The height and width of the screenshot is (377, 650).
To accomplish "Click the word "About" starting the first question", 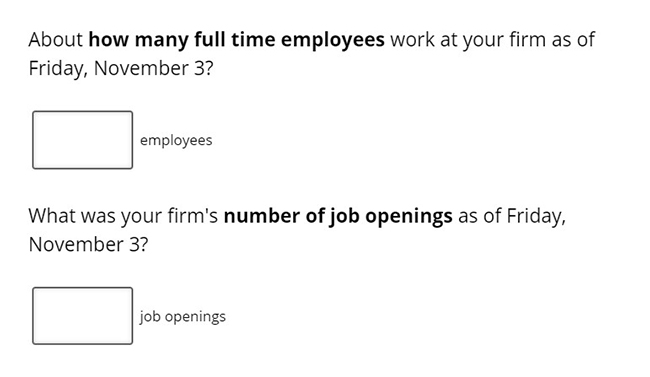I will click(x=56, y=40).
